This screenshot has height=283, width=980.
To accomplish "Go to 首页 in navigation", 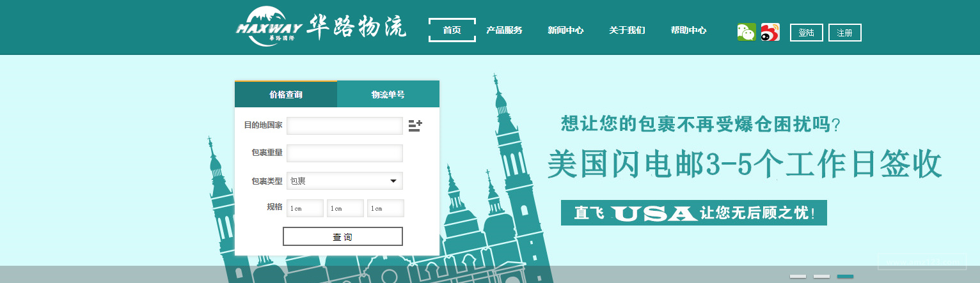I will click(x=452, y=30).
